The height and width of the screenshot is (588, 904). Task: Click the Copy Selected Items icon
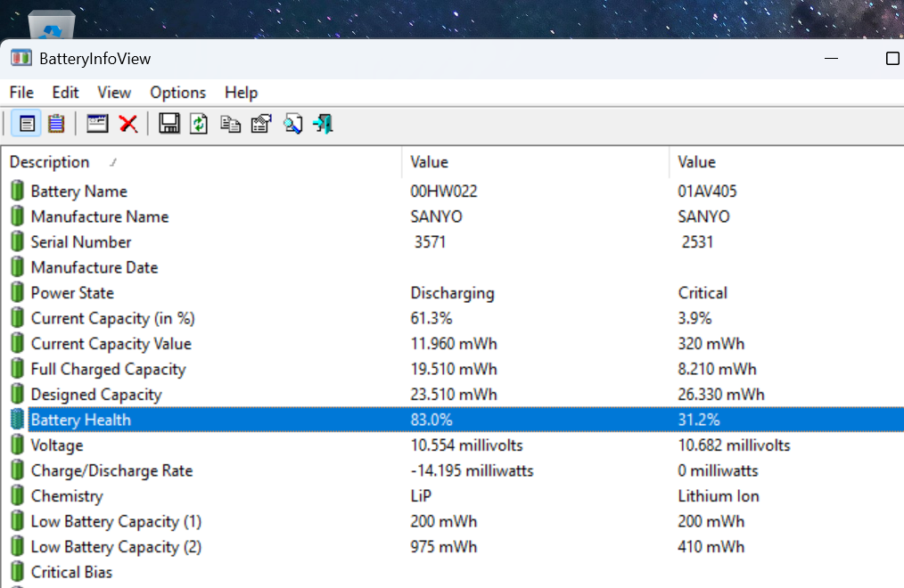coord(230,124)
